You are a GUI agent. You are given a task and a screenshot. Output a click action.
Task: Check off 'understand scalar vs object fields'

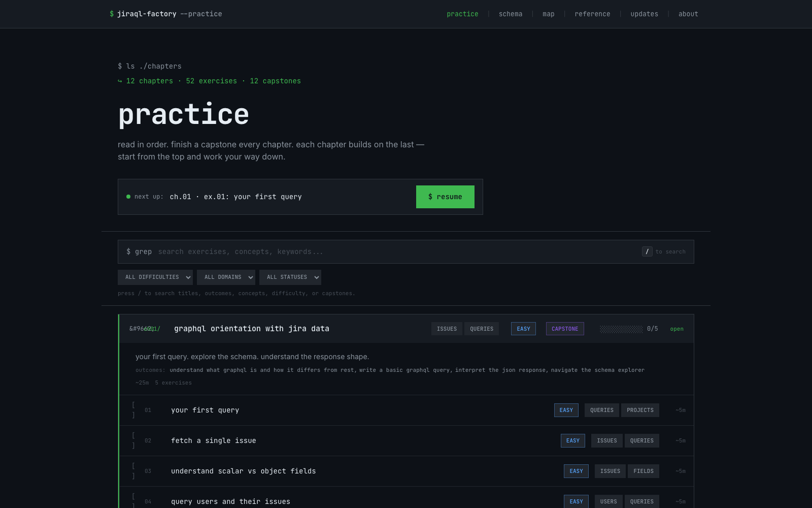click(133, 471)
